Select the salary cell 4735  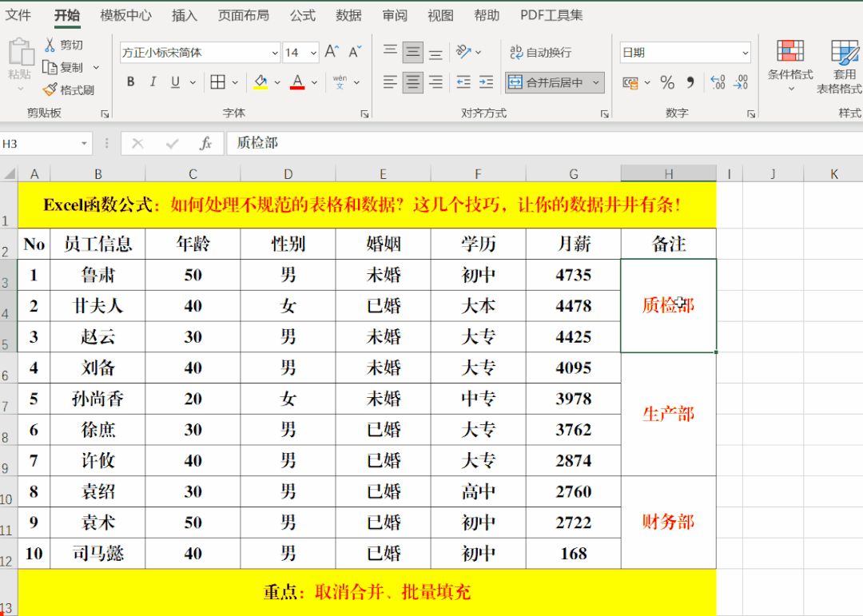pyautogui.click(x=574, y=275)
